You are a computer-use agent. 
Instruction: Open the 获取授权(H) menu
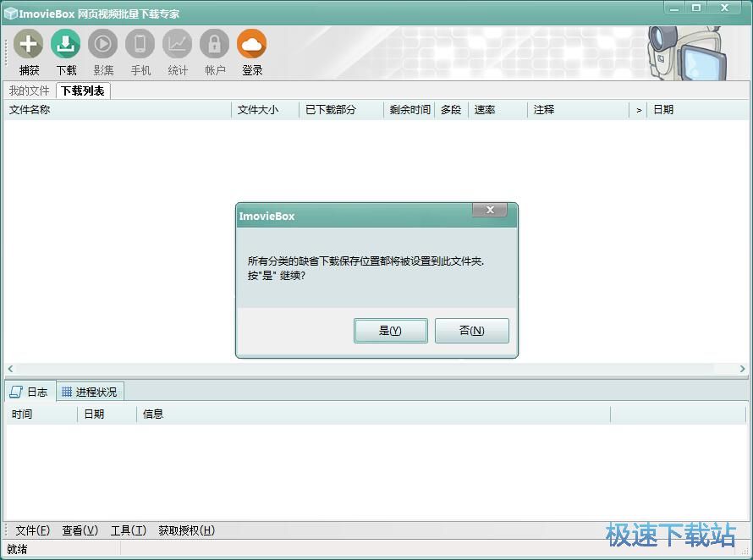click(x=186, y=530)
